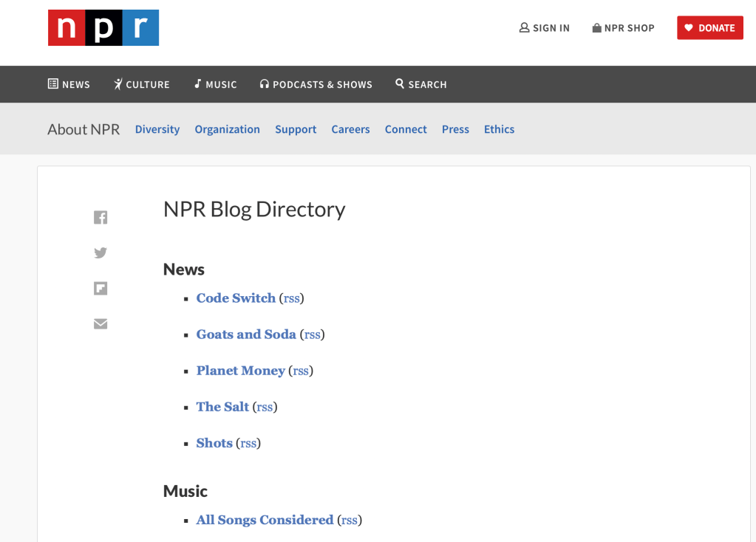Click the NPR logo

pos(103,28)
